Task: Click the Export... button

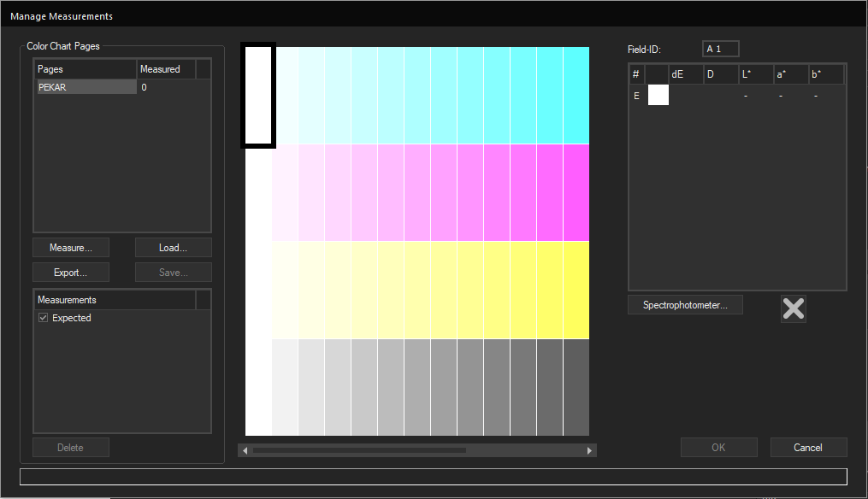Action: (71, 273)
